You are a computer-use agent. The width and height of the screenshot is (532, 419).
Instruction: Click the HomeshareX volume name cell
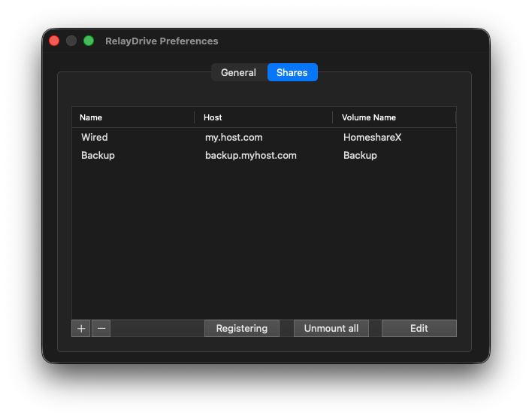[372, 138]
